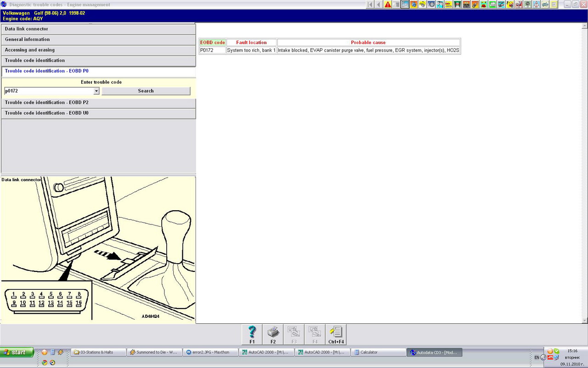Click the Windows start button

click(17, 352)
